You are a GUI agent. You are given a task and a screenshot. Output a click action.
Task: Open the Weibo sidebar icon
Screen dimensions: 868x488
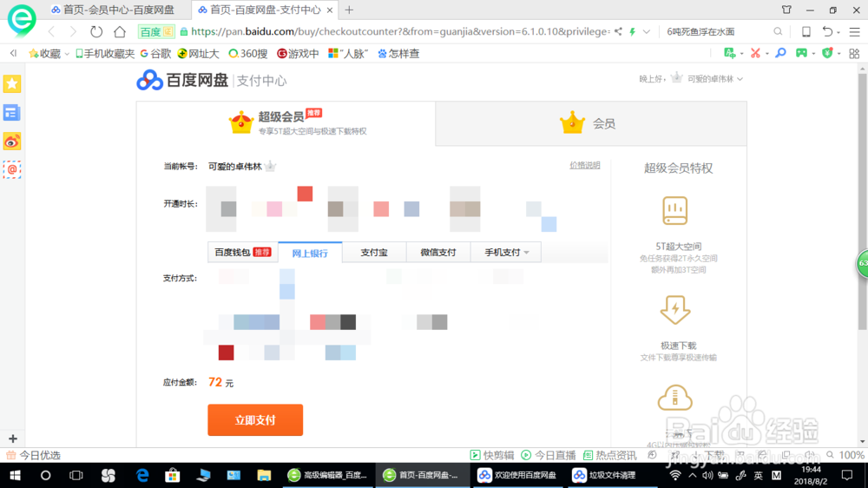12,142
